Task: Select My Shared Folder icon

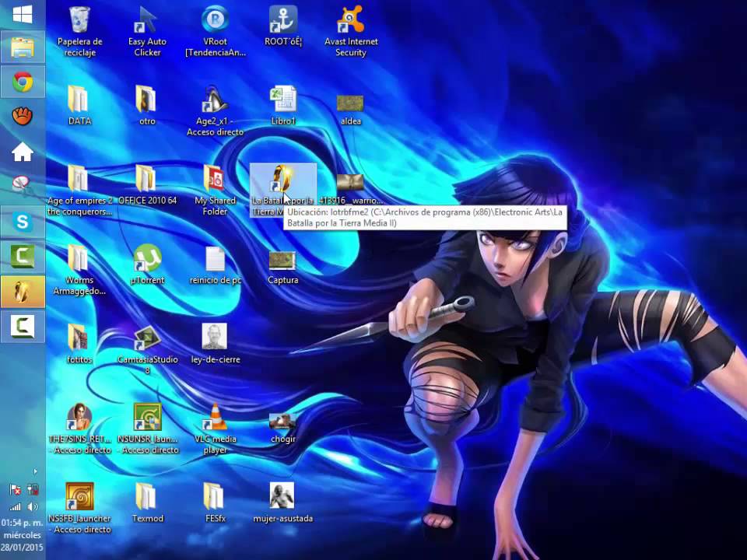Action: (x=216, y=191)
